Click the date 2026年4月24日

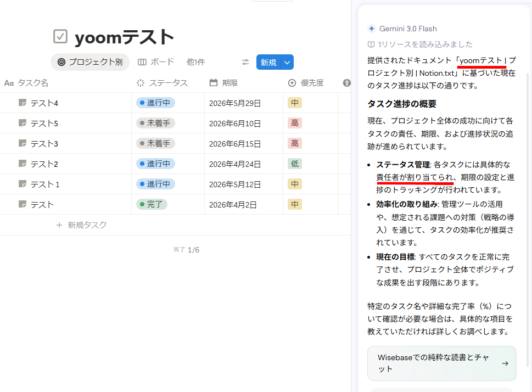[x=235, y=164]
